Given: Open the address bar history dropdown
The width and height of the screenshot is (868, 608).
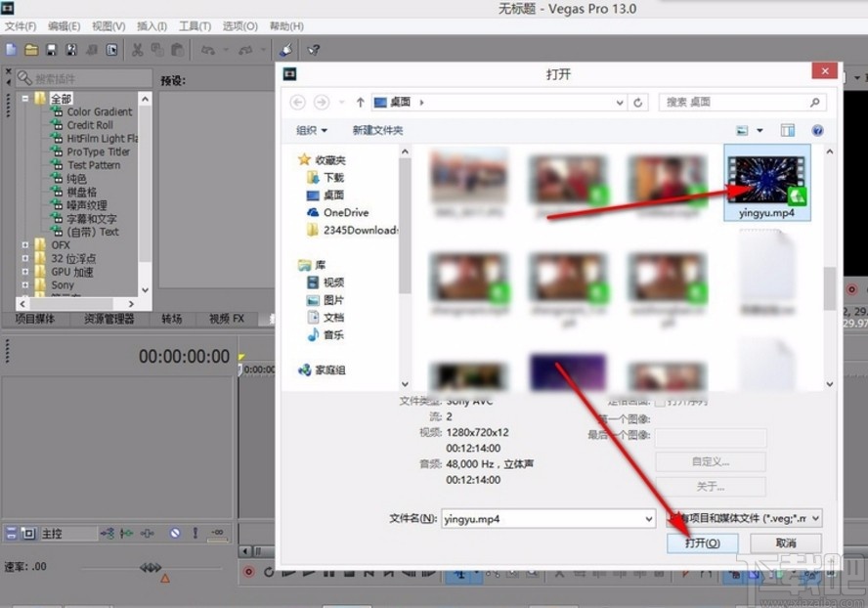Looking at the screenshot, I should (x=620, y=103).
